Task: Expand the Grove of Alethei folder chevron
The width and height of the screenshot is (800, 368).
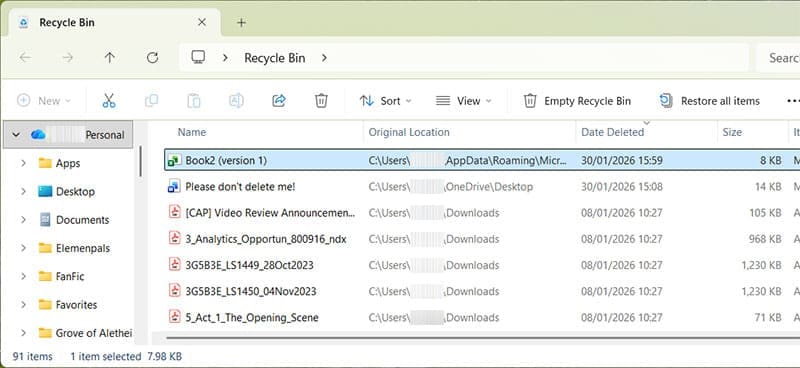Action: pyautogui.click(x=23, y=333)
